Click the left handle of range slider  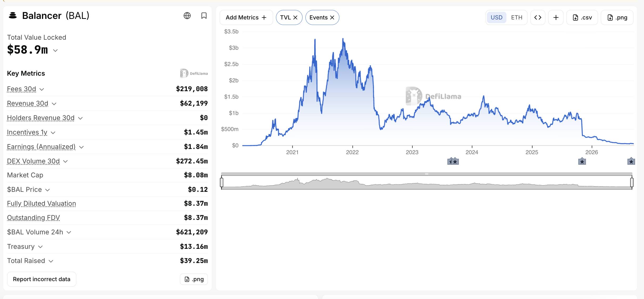222,182
